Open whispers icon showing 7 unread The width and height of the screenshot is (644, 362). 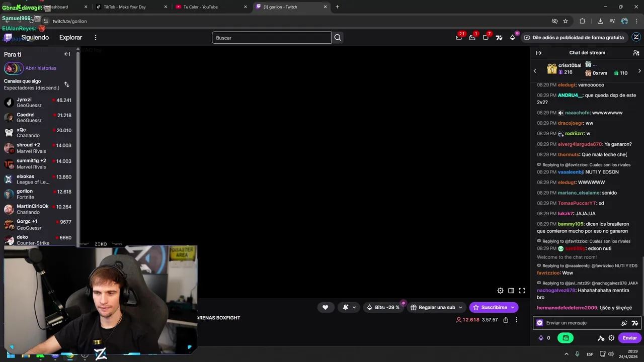coord(486,38)
